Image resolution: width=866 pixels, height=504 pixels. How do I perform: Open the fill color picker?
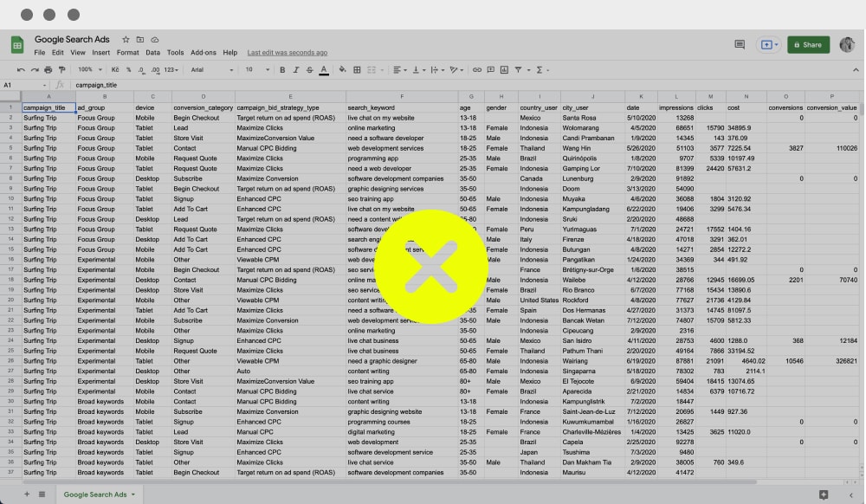pos(342,70)
